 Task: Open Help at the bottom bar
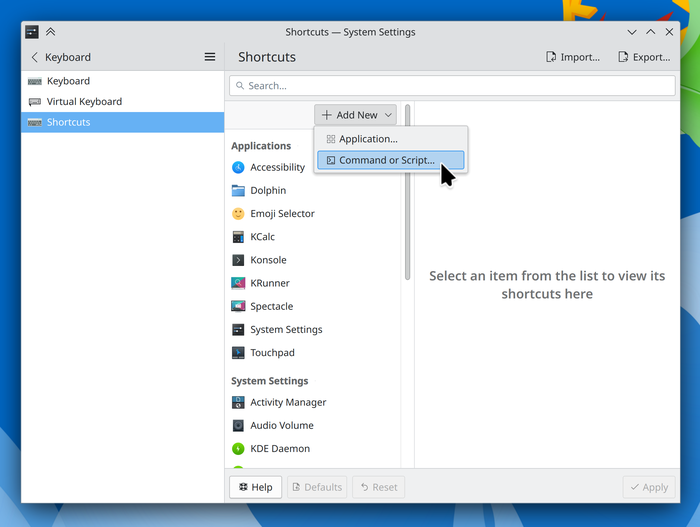(255, 487)
